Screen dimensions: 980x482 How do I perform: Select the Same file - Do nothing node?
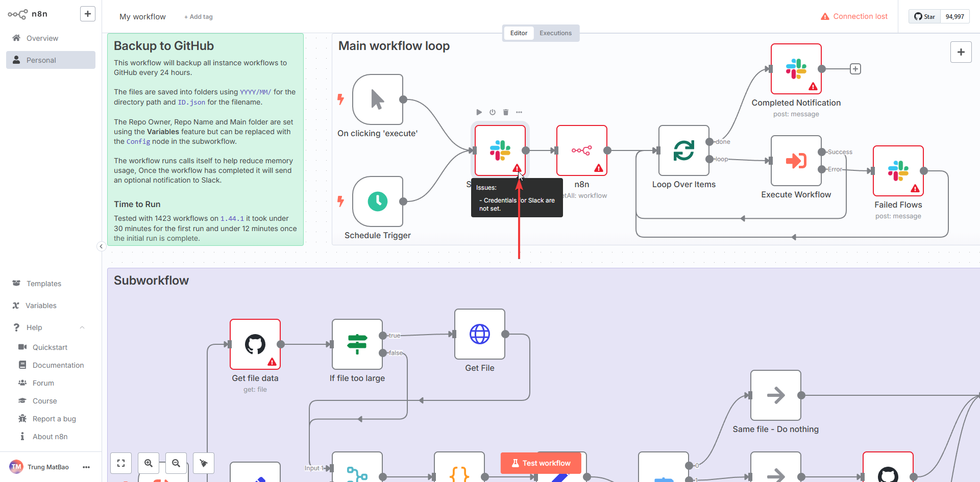point(776,395)
